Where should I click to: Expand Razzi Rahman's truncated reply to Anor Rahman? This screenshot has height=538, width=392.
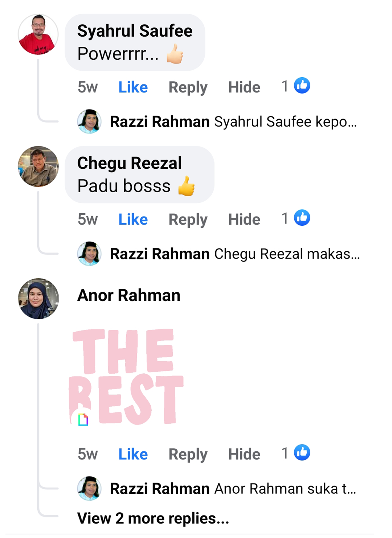tap(285, 489)
